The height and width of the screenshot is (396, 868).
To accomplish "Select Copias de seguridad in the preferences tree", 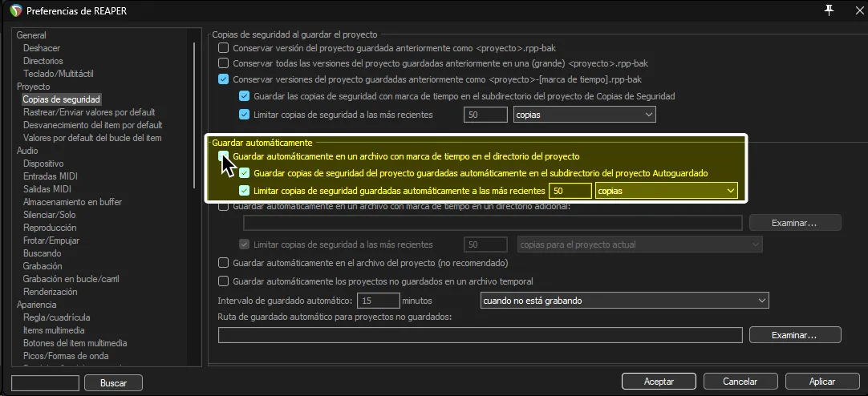I will (x=62, y=99).
